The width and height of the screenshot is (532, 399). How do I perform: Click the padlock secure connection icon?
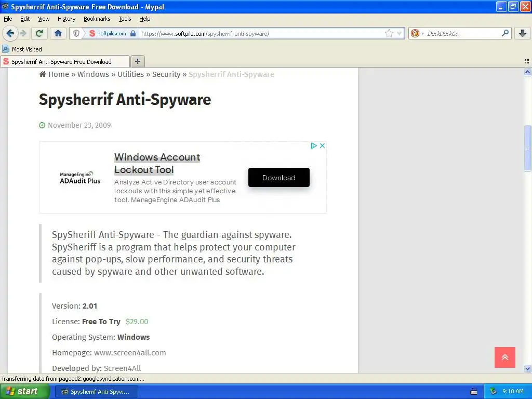(133, 33)
